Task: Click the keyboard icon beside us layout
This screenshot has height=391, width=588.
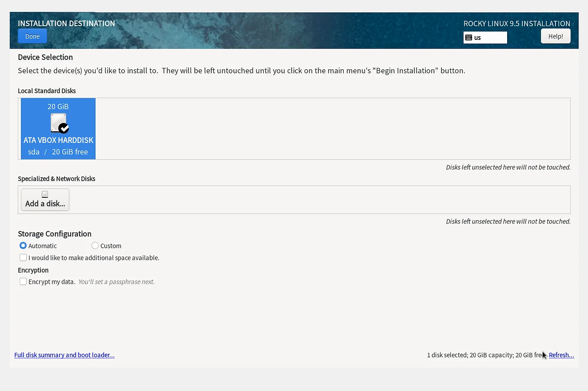Action: click(x=469, y=38)
